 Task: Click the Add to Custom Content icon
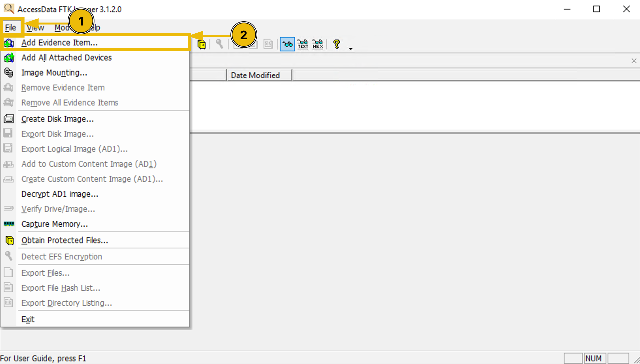8,164
